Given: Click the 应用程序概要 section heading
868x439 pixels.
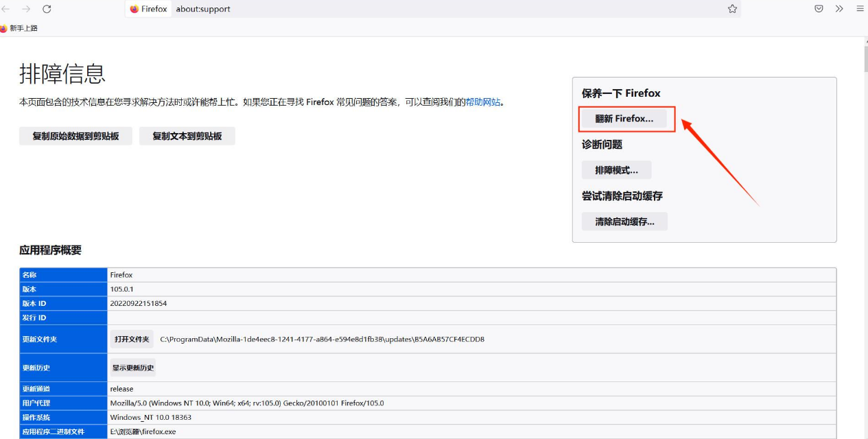Looking at the screenshot, I should 50,250.
